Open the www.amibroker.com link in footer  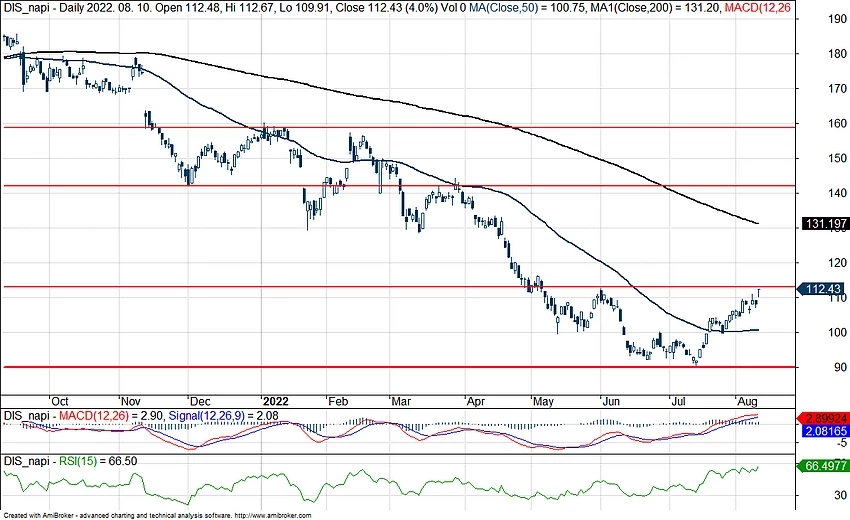(x=274, y=516)
